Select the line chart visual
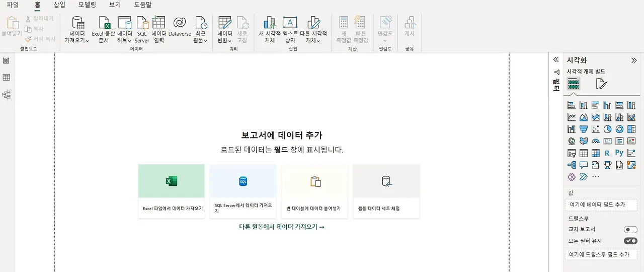 [572, 117]
